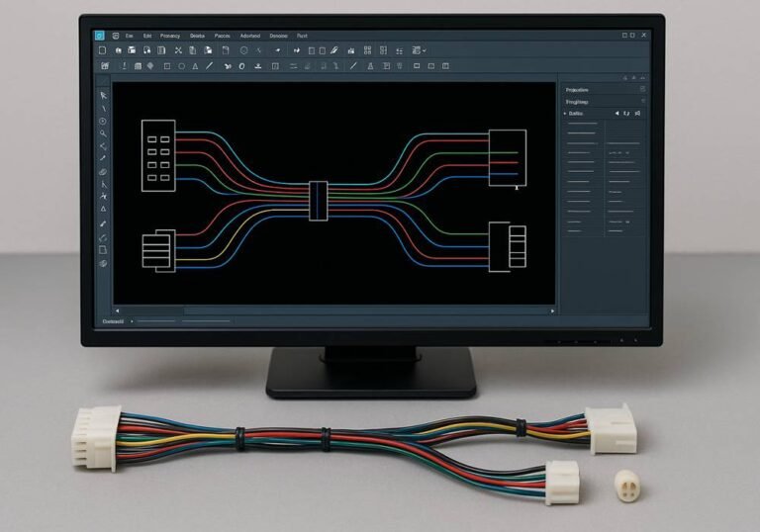760x532 pixels.
Task: Select the central splice box on canvas
Action: pyautogui.click(x=319, y=201)
